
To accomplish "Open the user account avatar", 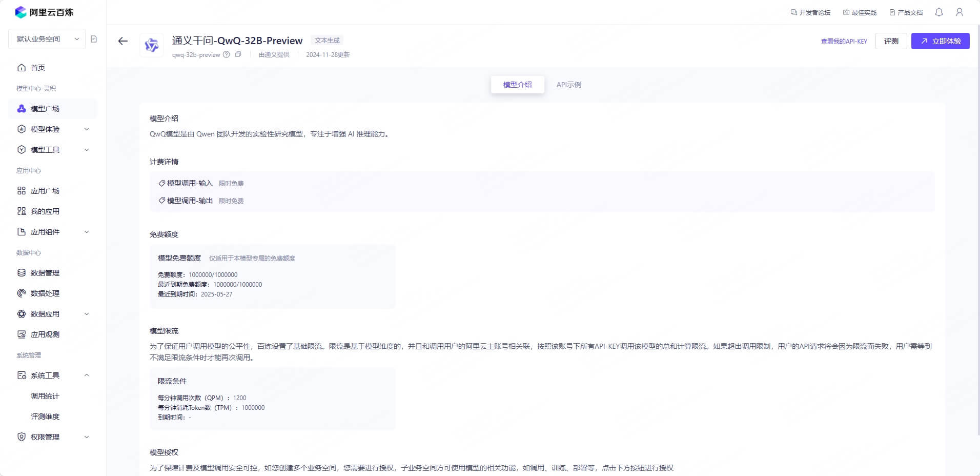I will point(959,12).
